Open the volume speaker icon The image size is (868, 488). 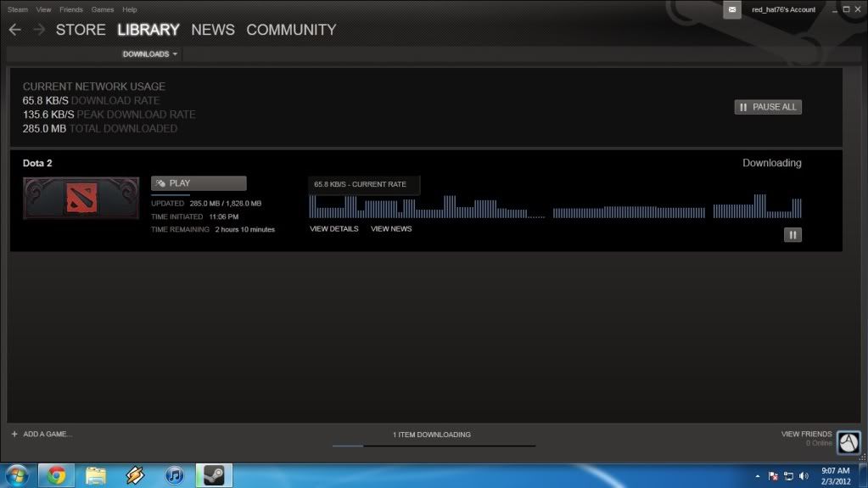point(804,476)
